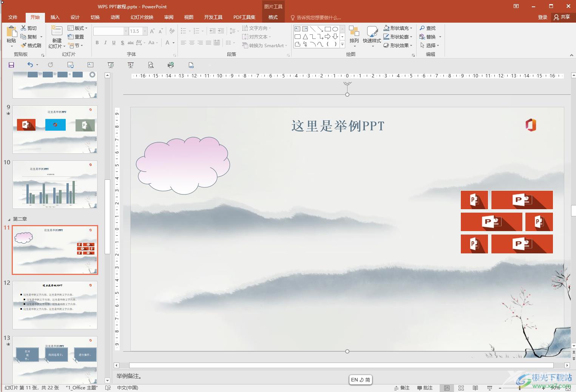This screenshot has width=576, height=392.
Task: Click zoom out minus on the zoom slider
Action: pos(500,388)
